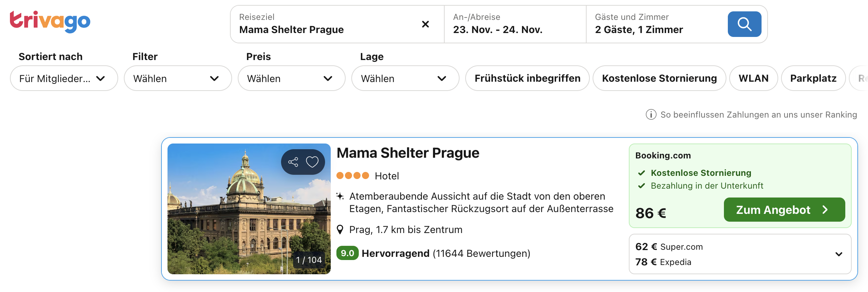Click the green Zum Angebot button
The width and height of the screenshot is (868, 292).
coord(784,210)
